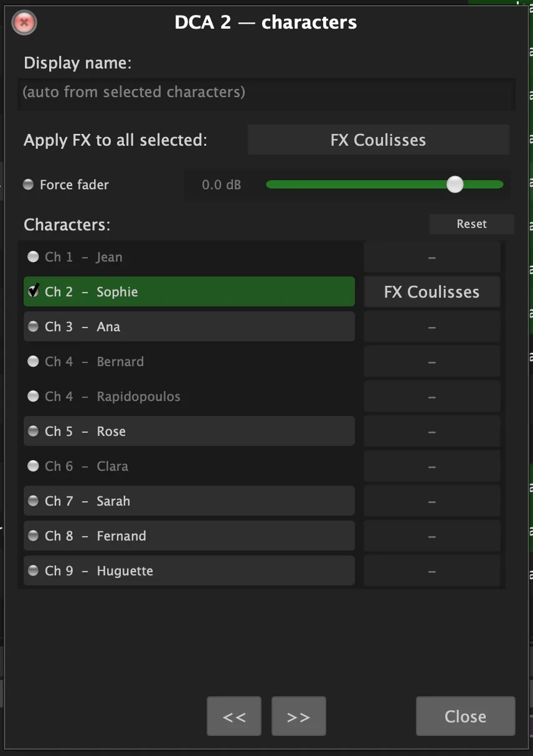Click the Huguette name in the Ch 9 row

tap(125, 571)
